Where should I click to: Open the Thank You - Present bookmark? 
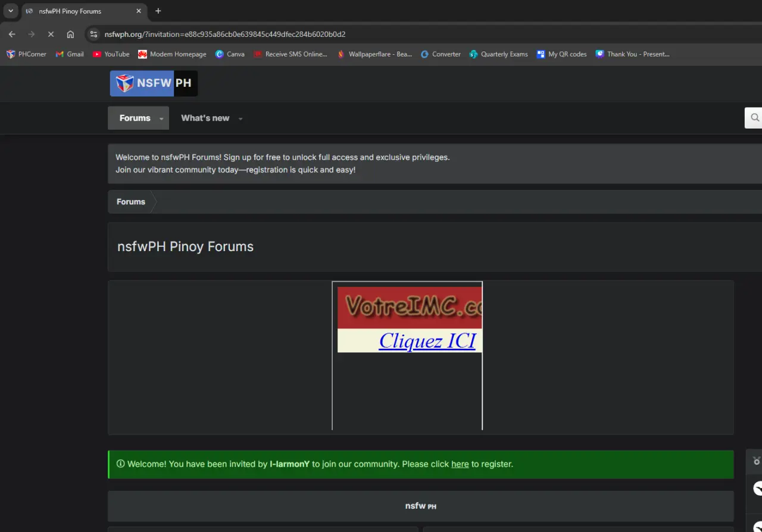(x=633, y=54)
